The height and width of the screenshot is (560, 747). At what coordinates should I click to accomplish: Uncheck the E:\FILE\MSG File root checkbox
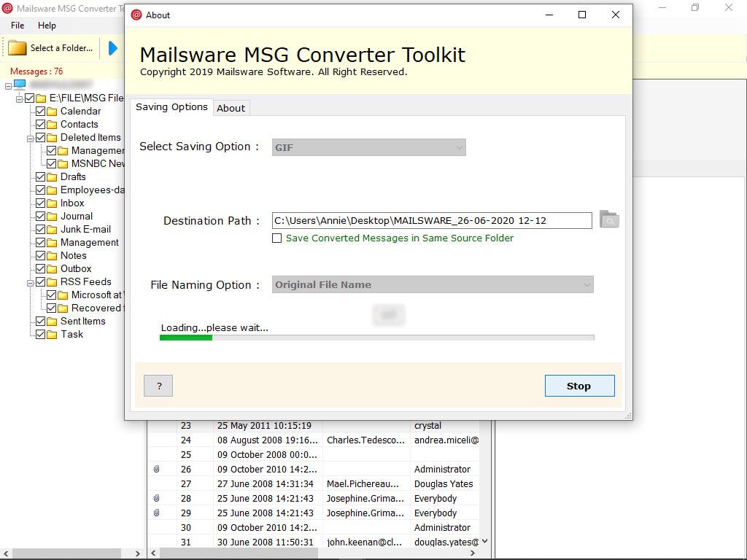click(x=29, y=98)
